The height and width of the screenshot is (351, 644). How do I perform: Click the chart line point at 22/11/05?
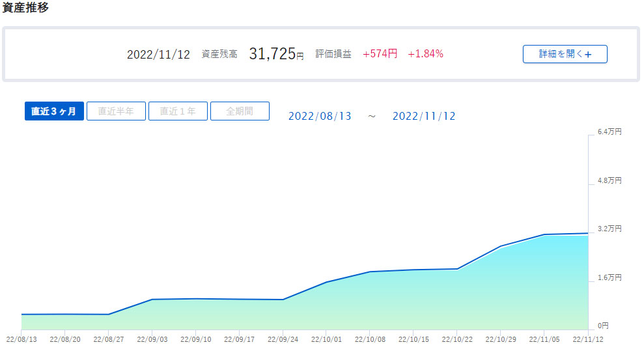pyautogui.click(x=544, y=234)
